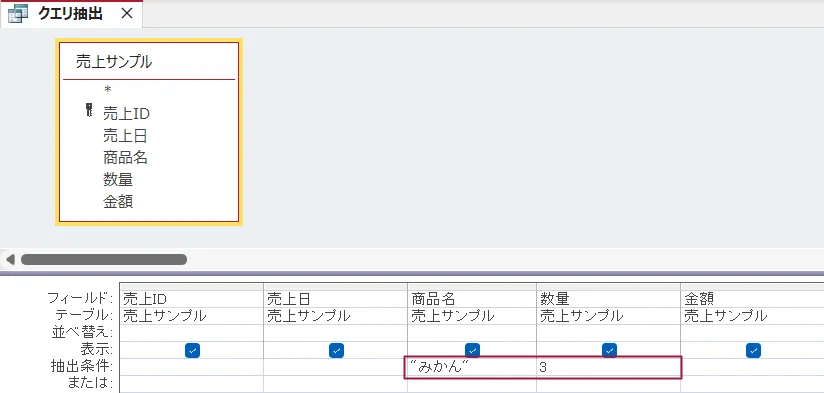Select 売上日 in the table field list

click(125, 136)
